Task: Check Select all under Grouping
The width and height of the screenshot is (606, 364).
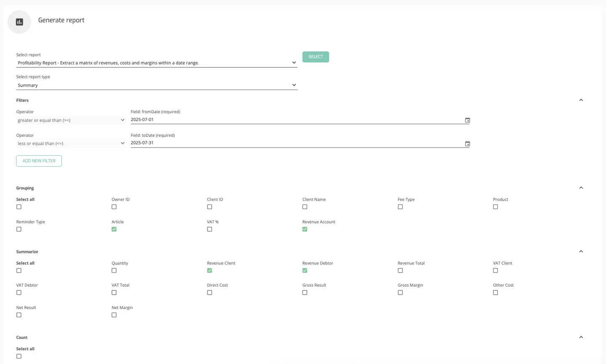Action: coord(19,207)
